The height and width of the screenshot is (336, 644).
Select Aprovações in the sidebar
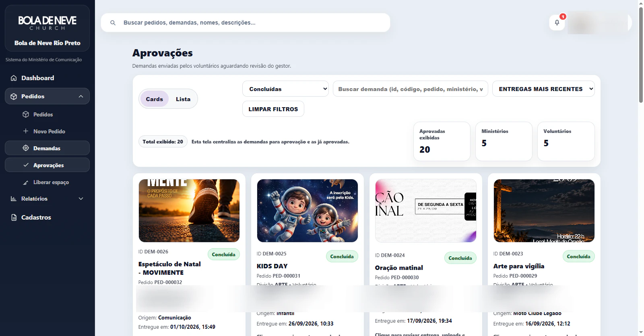tap(47, 165)
